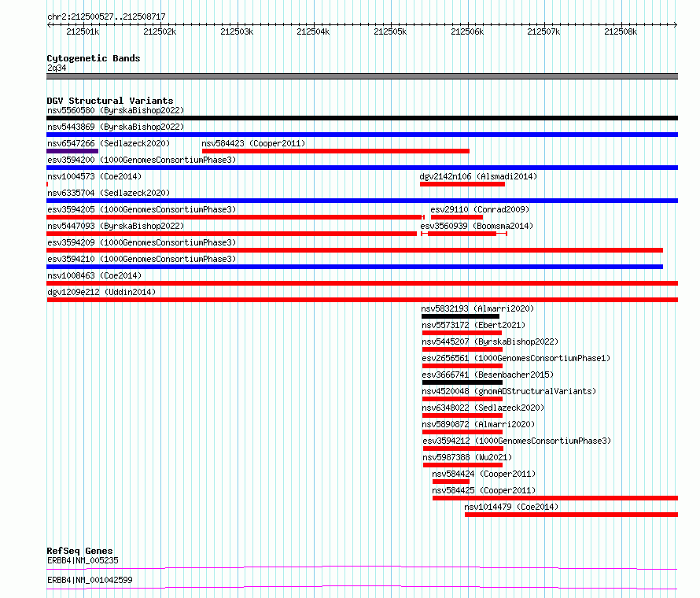Open esv3594205 (1000GenomesConsortiumPhase3) label
700x598 pixels.
(x=142, y=209)
